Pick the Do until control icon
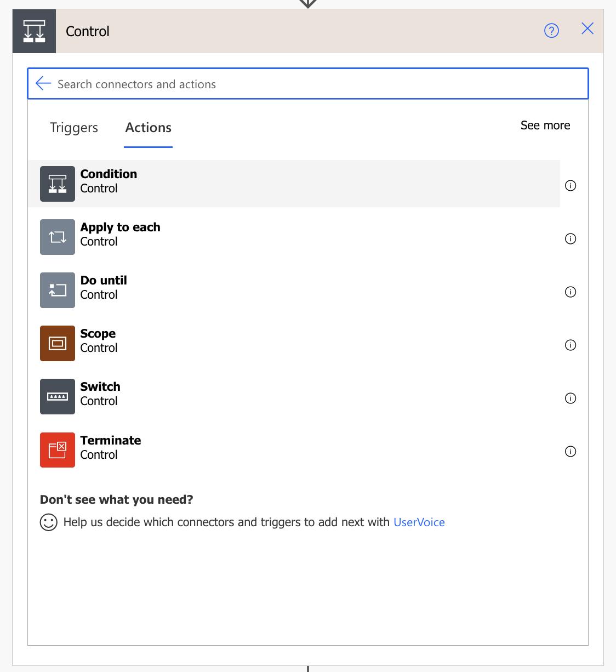616x672 pixels. pyautogui.click(x=58, y=290)
